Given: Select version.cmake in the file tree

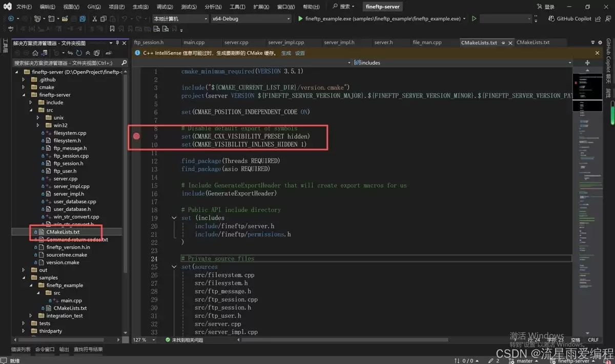Looking at the screenshot, I should click(63, 262).
